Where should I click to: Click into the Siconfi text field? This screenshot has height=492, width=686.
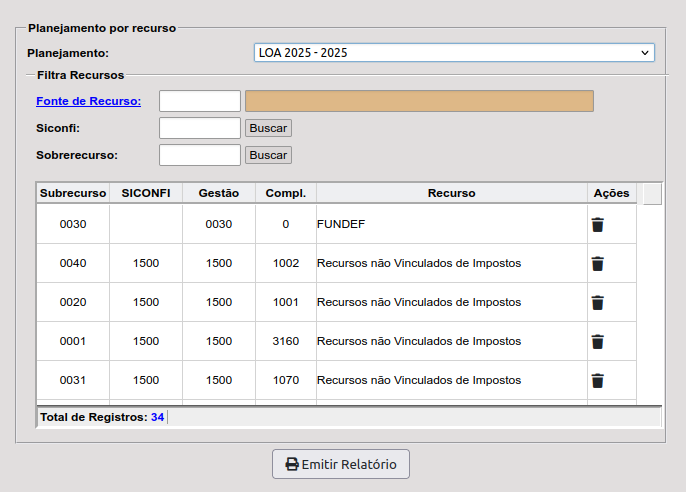point(200,128)
